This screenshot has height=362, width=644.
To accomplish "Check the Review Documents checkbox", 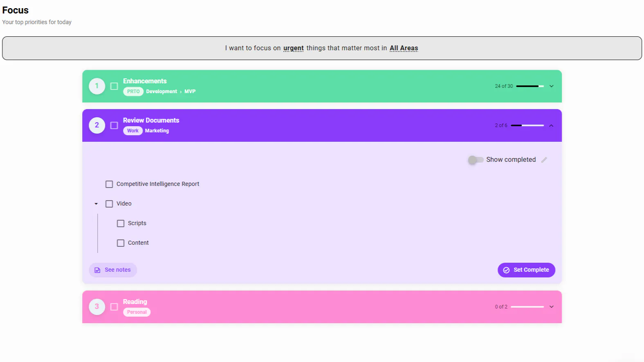I will pos(114,125).
